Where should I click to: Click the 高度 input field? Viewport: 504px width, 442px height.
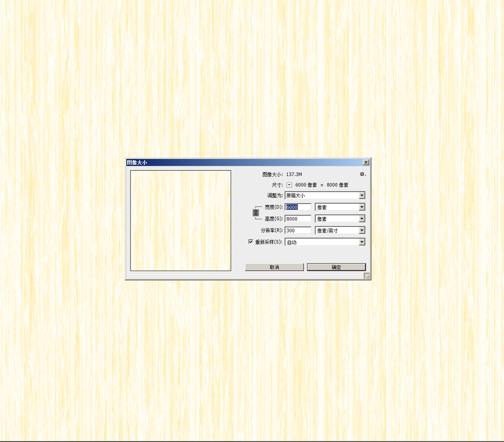pyautogui.click(x=298, y=218)
